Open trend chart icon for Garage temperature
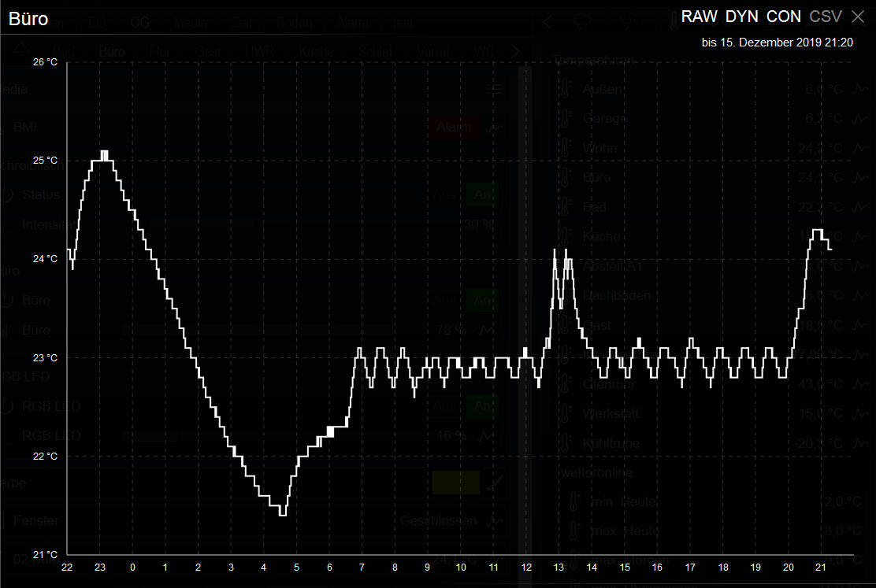The width and height of the screenshot is (876, 588). [858, 120]
